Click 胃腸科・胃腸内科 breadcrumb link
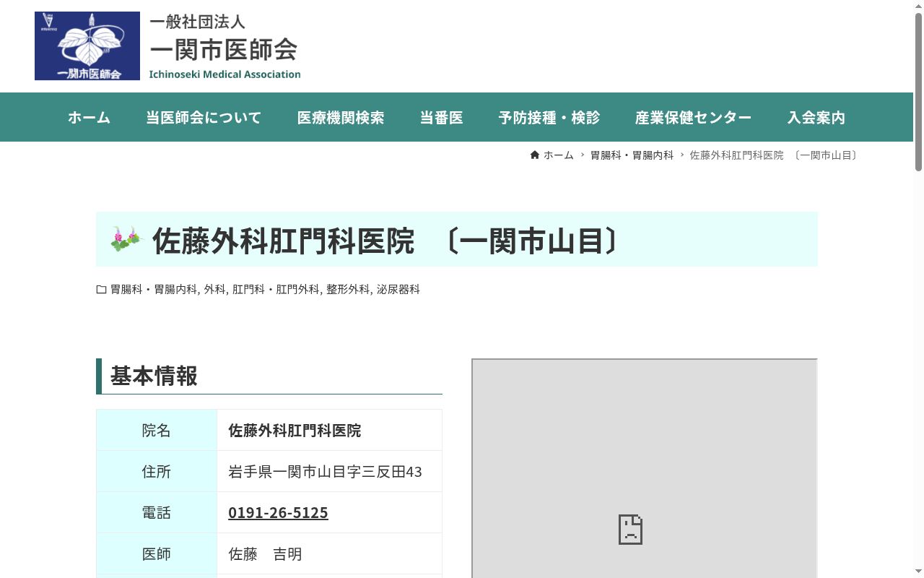 click(x=632, y=155)
